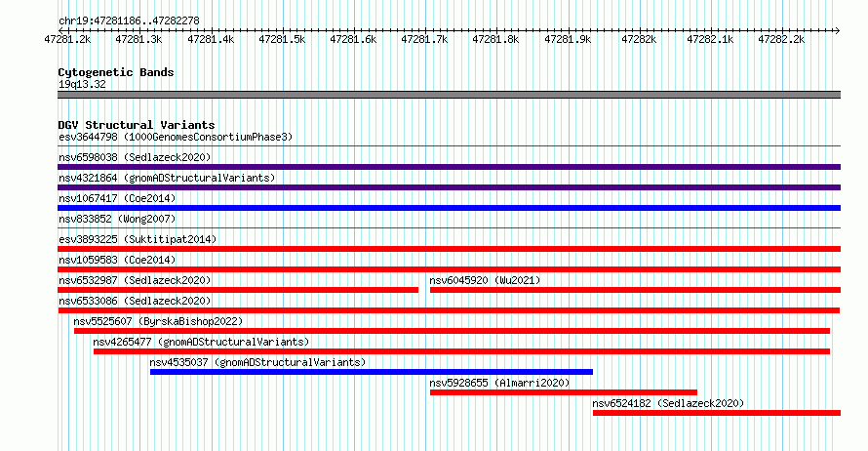Select the esv3893225 Suktitipat2014 label
This screenshot has height=451, width=868.
[138, 239]
